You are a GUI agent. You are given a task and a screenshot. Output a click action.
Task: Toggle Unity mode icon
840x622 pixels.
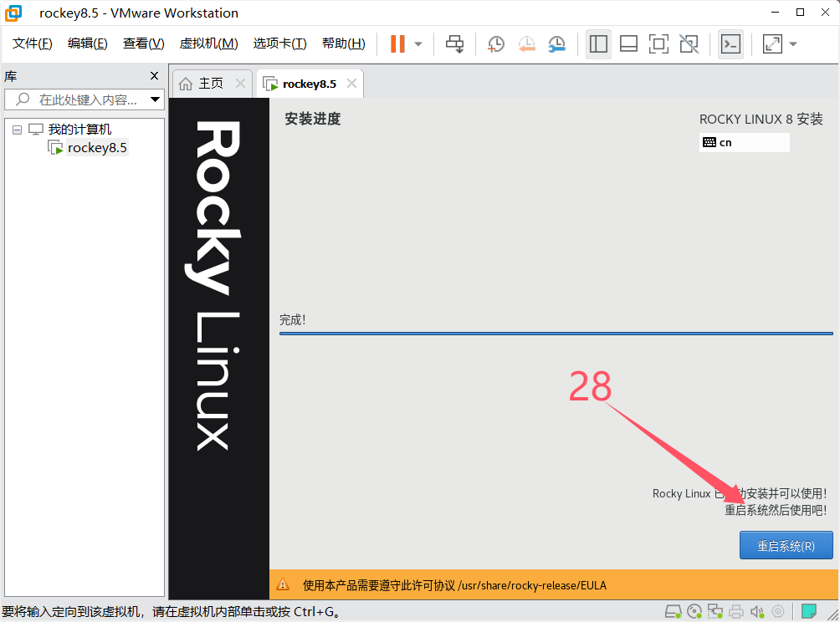pos(689,44)
